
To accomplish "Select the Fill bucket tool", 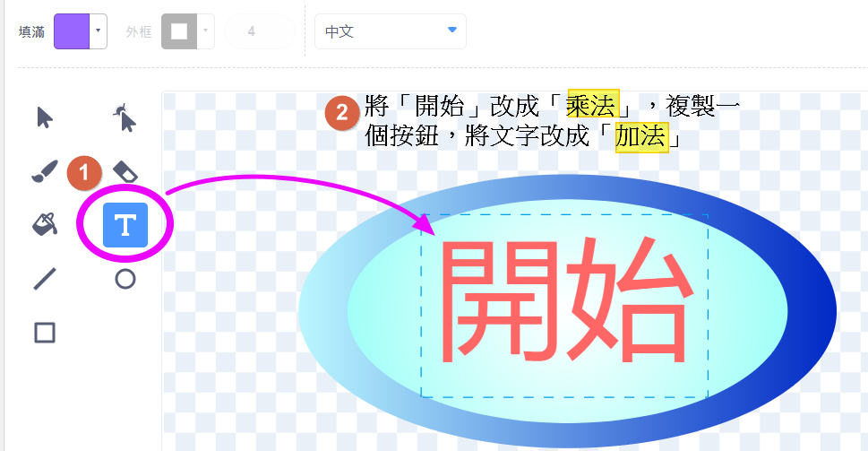I will pos(44,224).
